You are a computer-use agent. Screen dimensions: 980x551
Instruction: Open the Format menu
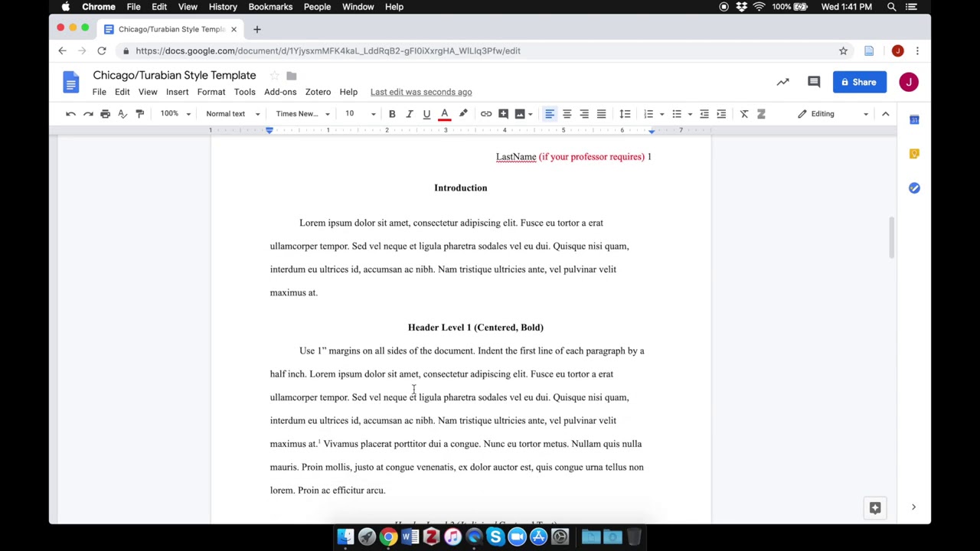pos(211,92)
